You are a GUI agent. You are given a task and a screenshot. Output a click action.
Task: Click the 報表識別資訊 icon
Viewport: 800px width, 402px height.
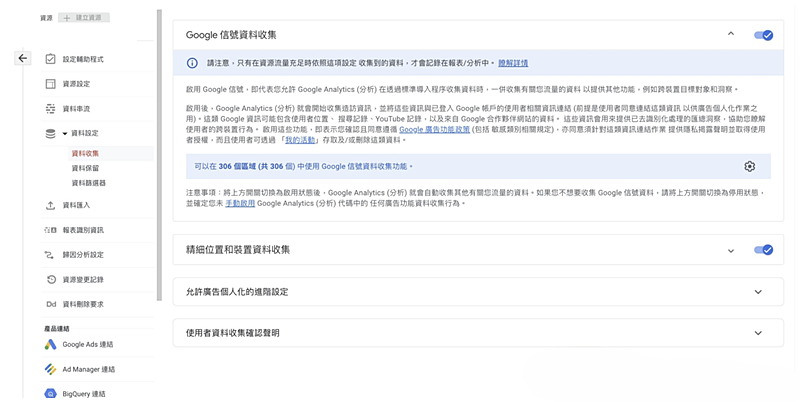tap(51, 230)
